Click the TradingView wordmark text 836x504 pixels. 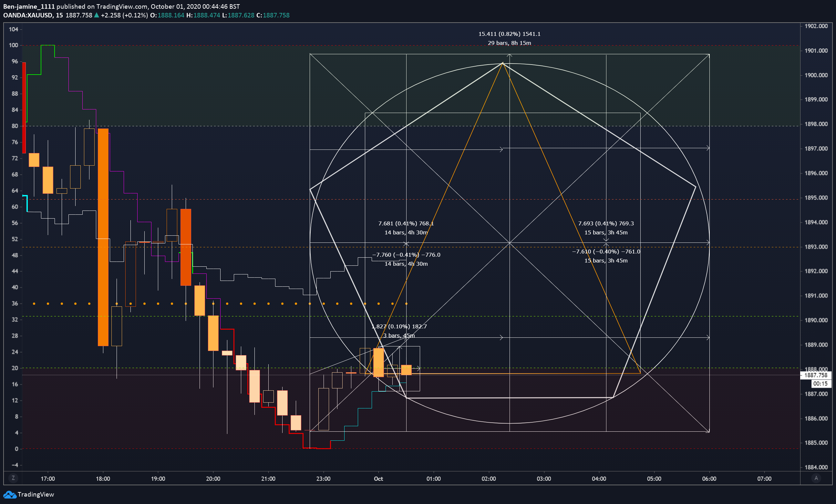click(x=36, y=494)
